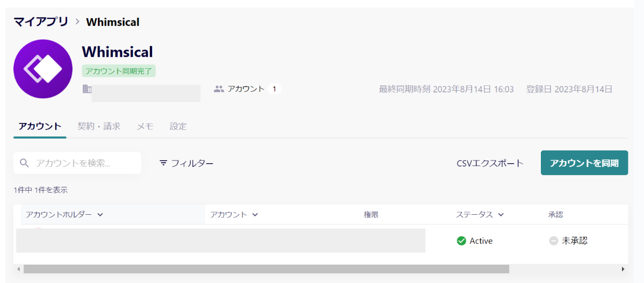Open the アカウント column dropdown arrow
Viewport: 644px width, 283px height.
(255, 214)
